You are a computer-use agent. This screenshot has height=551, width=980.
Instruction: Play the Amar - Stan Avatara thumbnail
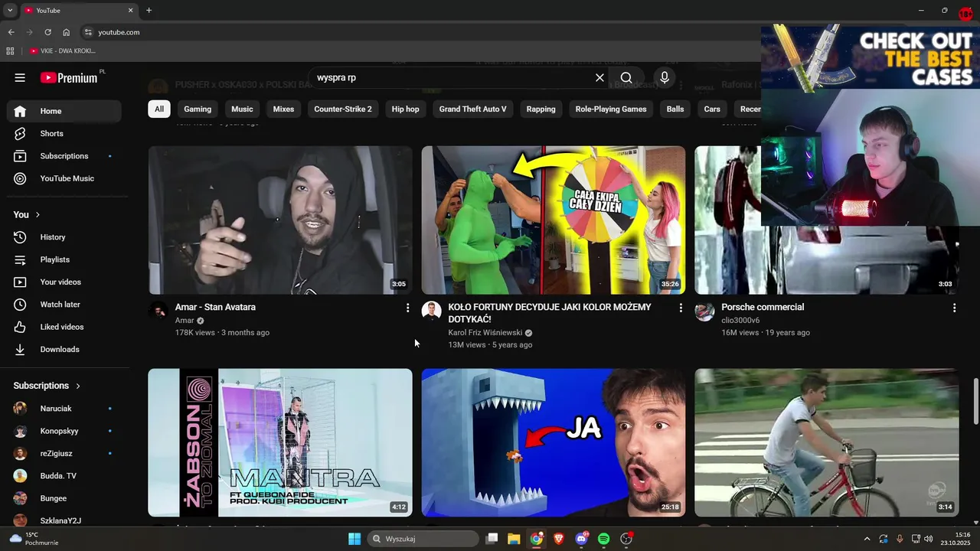[x=280, y=220]
